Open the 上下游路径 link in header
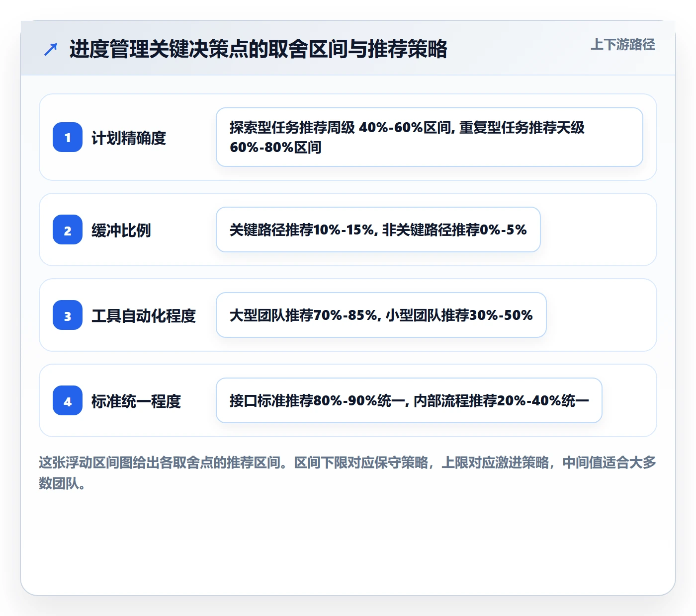Viewport: 696px width, 616px height. click(x=623, y=45)
